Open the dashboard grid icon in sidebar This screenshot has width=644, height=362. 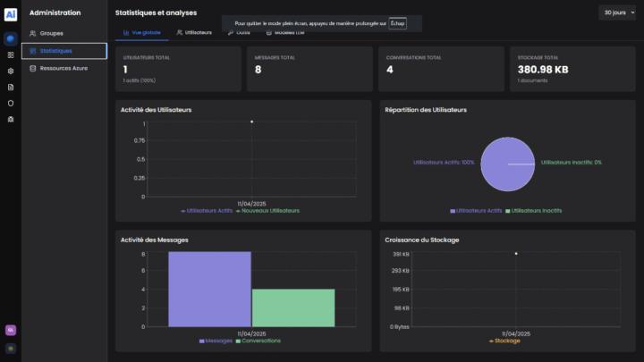pyautogui.click(x=11, y=55)
